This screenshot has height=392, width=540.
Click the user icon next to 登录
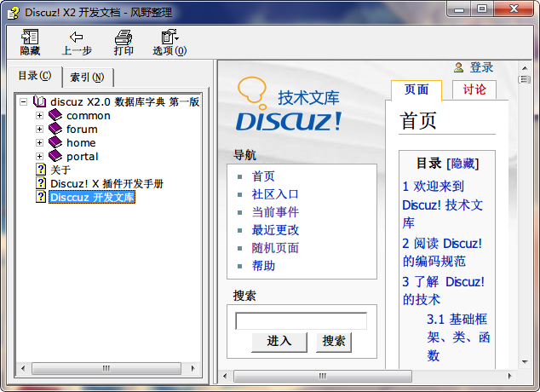point(458,67)
